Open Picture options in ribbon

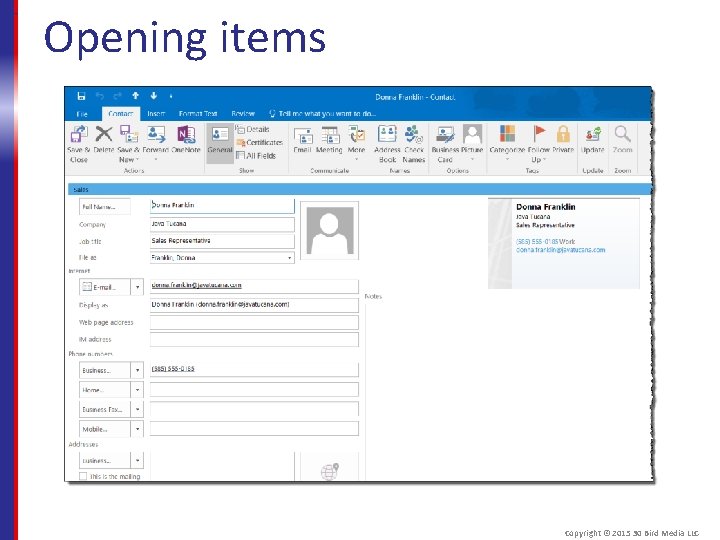(472, 143)
